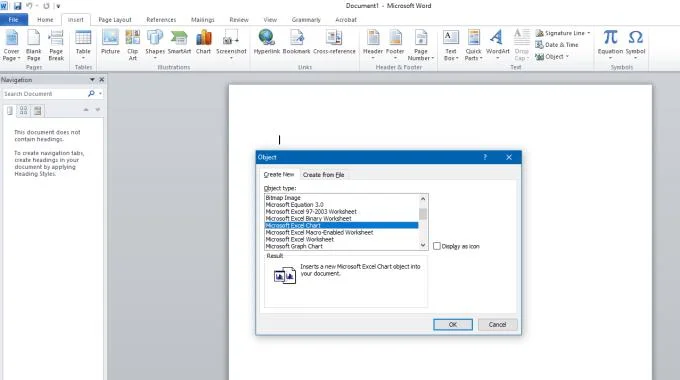Browse headings view in Navigation pane
Viewport: 680px width, 380px height.
click(10, 111)
